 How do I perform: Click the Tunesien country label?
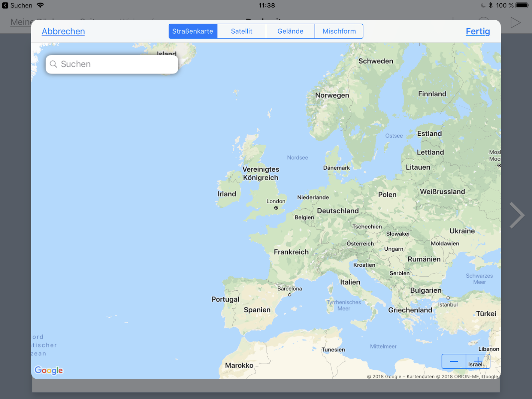(333, 350)
